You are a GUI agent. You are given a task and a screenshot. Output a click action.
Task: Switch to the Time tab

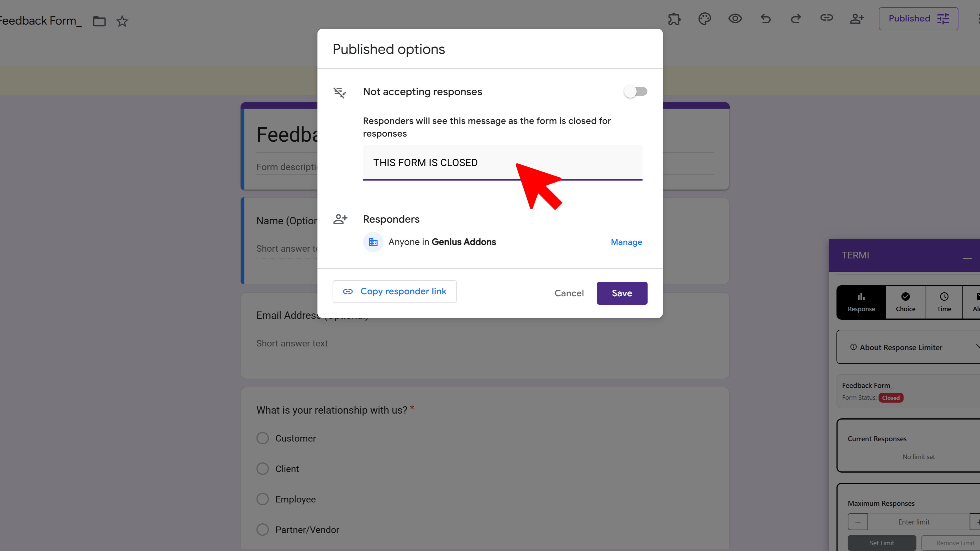pos(944,302)
